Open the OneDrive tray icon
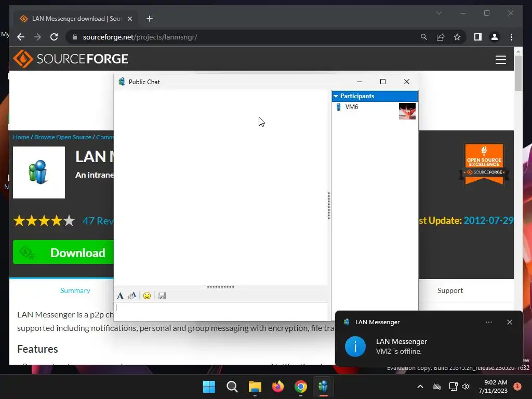532x399 pixels. pos(437,387)
